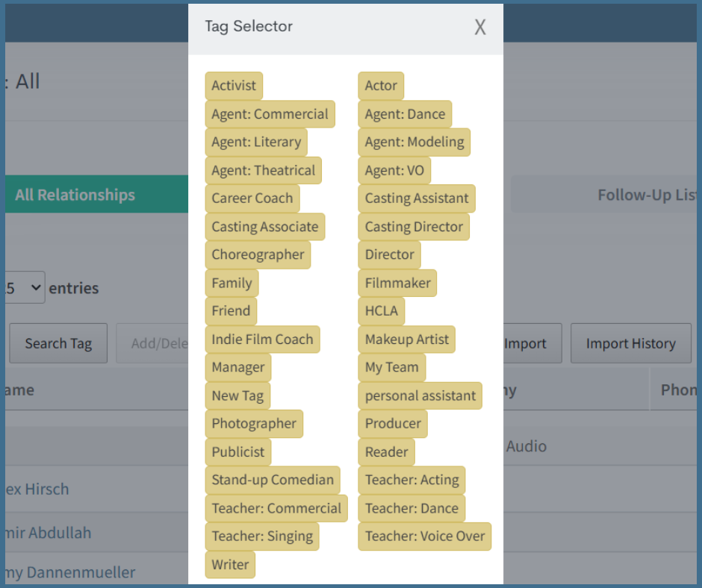This screenshot has width=702, height=588.
Task: Pick the Teacher: Voice Over tag
Action: click(424, 536)
